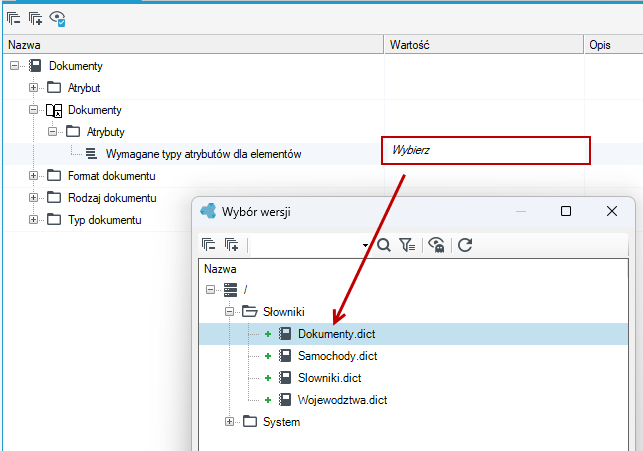Maximize the Wybór wersji dialog
The width and height of the screenshot is (643, 451).
point(566,211)
